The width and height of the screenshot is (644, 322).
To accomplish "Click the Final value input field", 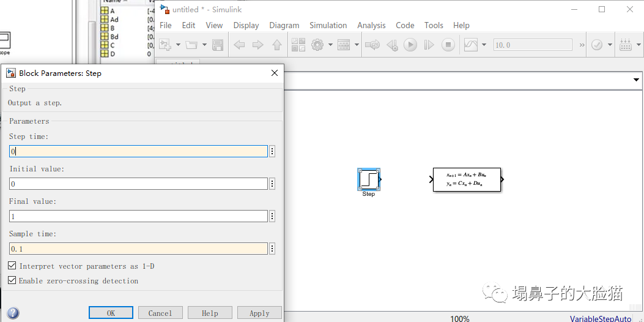I will click(x=138, y=216).
